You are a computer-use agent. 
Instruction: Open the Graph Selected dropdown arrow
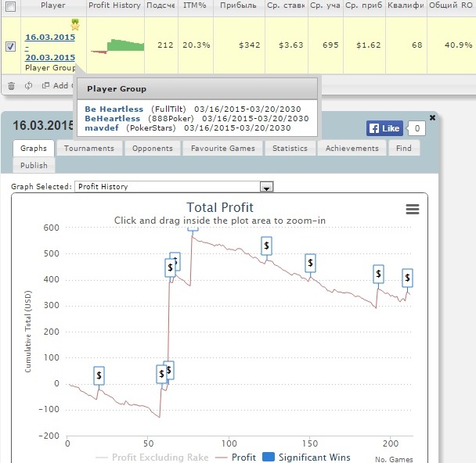coord(266,186)
